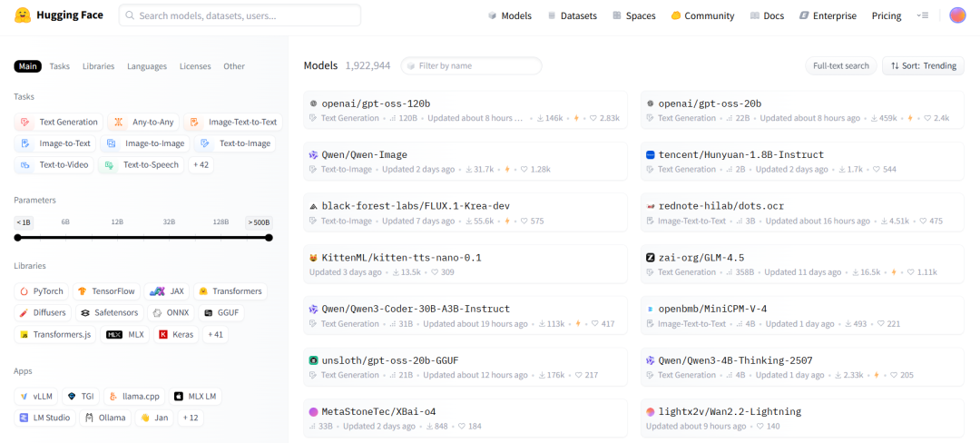
Task: Switch to the Licenses filter tab
Action: coord(195,66)
